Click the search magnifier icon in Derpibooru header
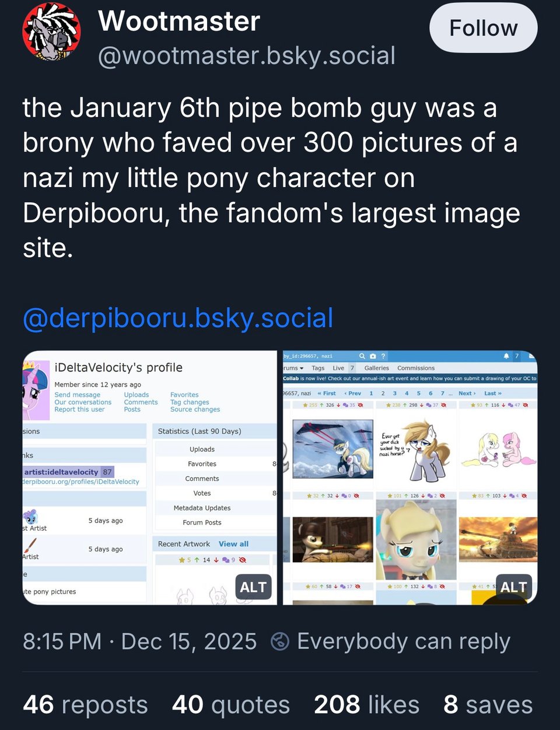Image resolution: width=560 pixels, height=730 pixels. [x=362, y=356]
